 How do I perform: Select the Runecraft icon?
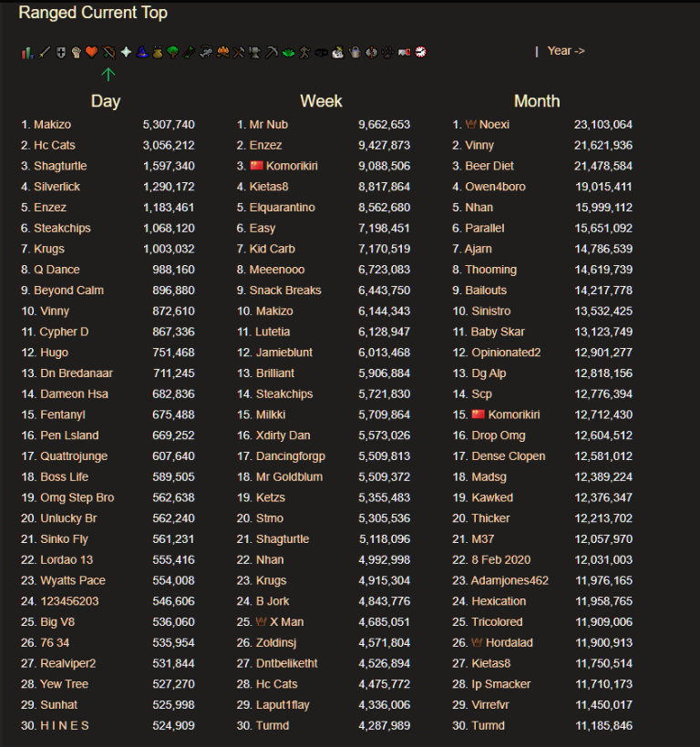tap(371, 53)
